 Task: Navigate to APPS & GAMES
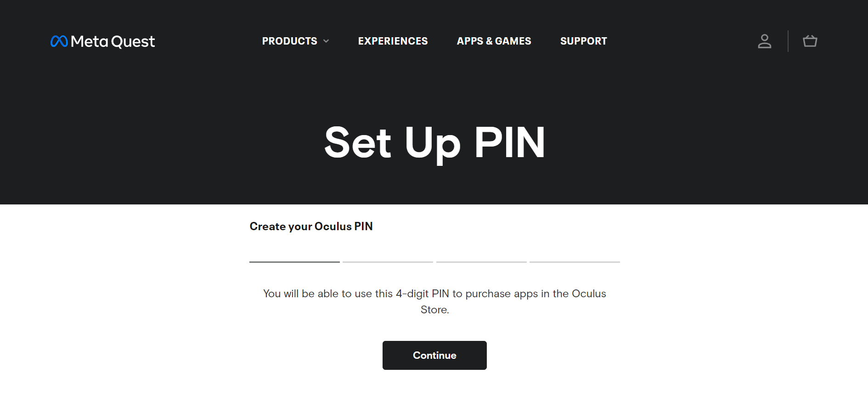click(494, 41)
